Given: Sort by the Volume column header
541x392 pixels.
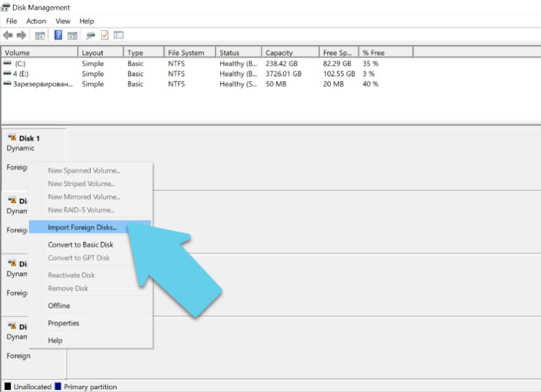Looking at the screenshot, I should 39,52.
